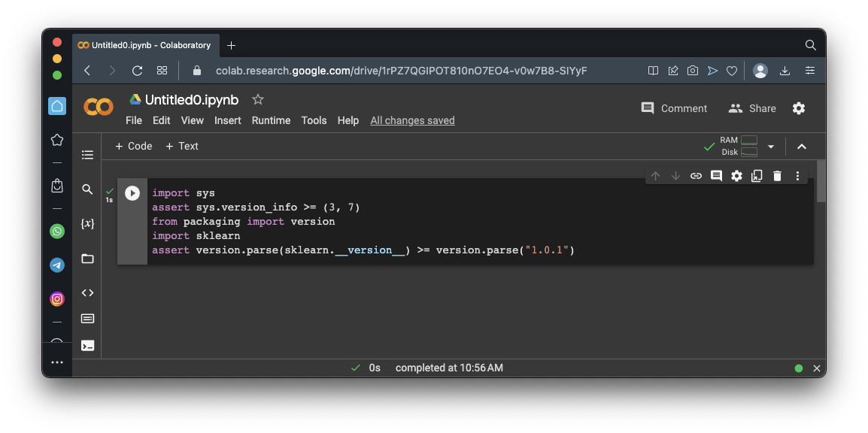The height and width of the screenshot is (433, 868).
Task: Open a new browser tab
Action: coord(232,45)
